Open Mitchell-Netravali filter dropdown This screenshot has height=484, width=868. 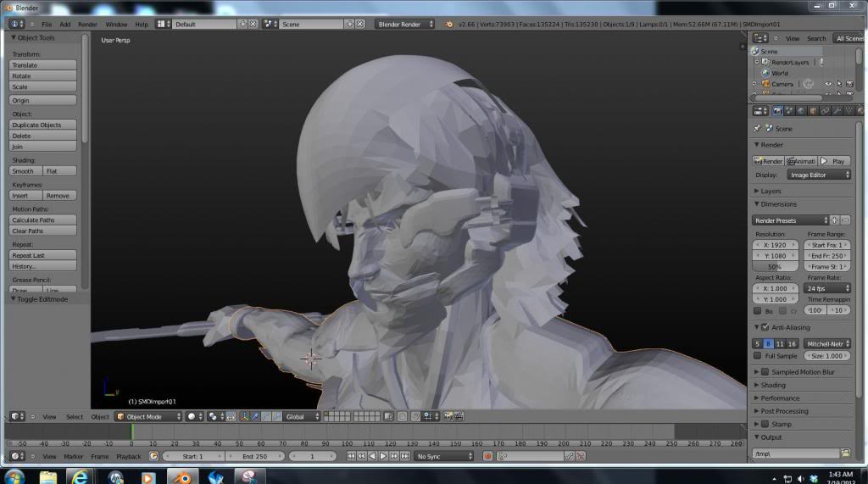827,344
